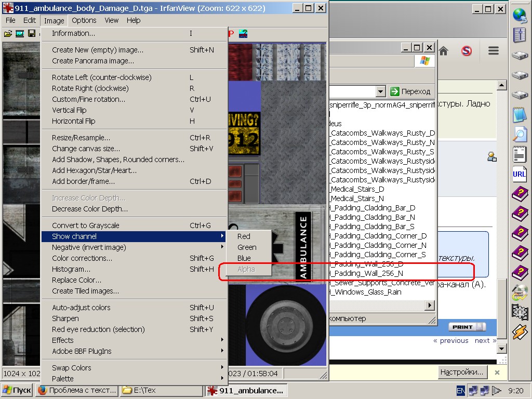Dismiss the bar next to Настройки...

tap(497, 373)
